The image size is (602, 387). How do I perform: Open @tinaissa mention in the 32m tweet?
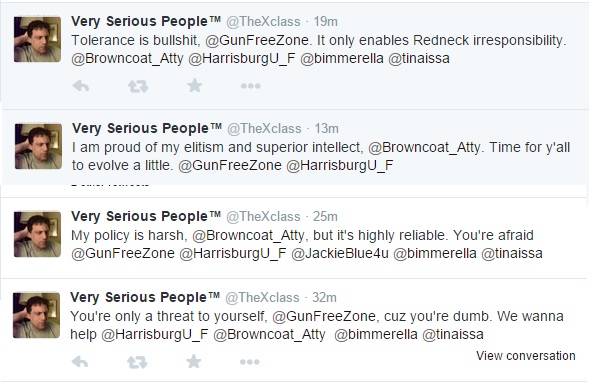click(453, 334)
